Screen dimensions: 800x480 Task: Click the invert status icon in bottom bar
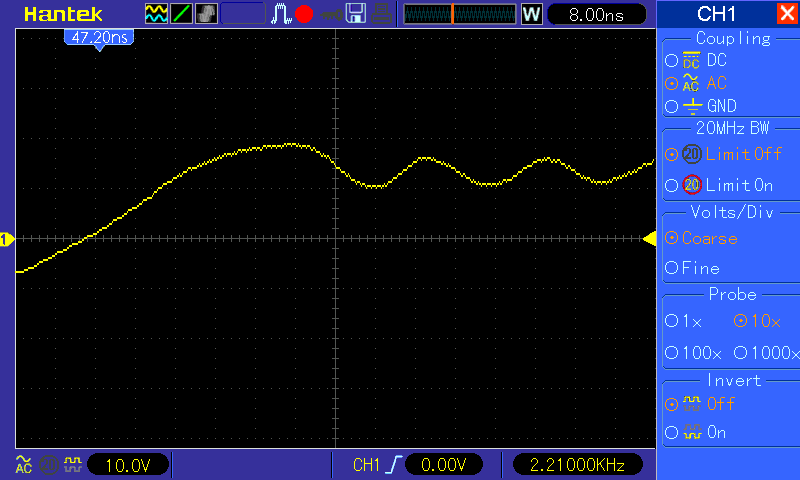73,464
